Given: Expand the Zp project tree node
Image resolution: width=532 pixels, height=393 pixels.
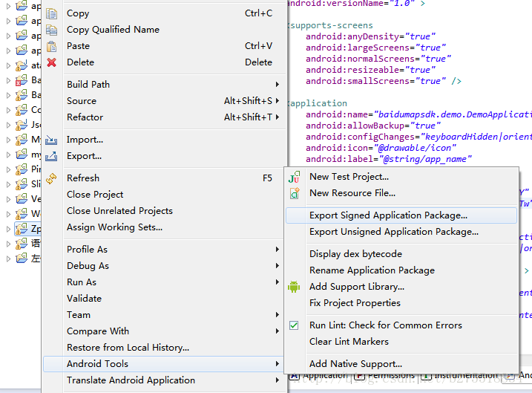Looking at the screenshot, I should coord(8,229).
